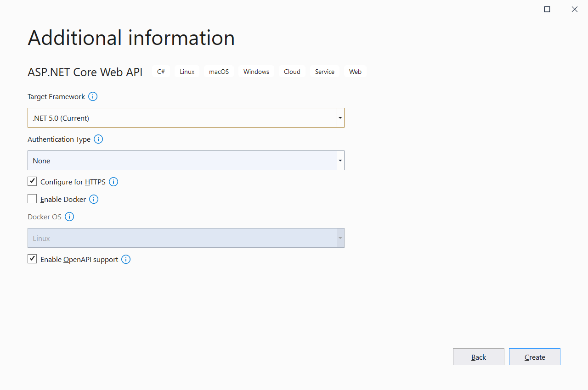
Task: Click the Docker OS info icon
Action: [x=69, y=217]
